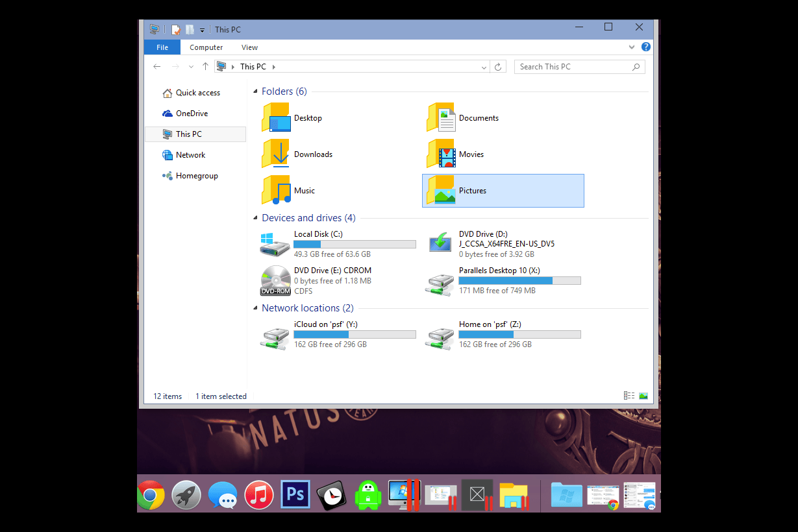The image size is (798, 532).
Task: Select DVD Drive (E:) CDROM
Action: (316, 281)
